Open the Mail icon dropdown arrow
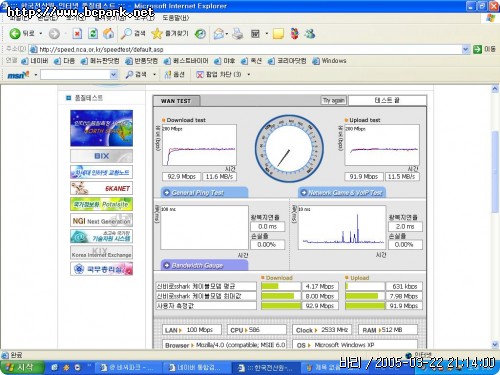Viewport: 500px width, 375px height. (227, 34)
